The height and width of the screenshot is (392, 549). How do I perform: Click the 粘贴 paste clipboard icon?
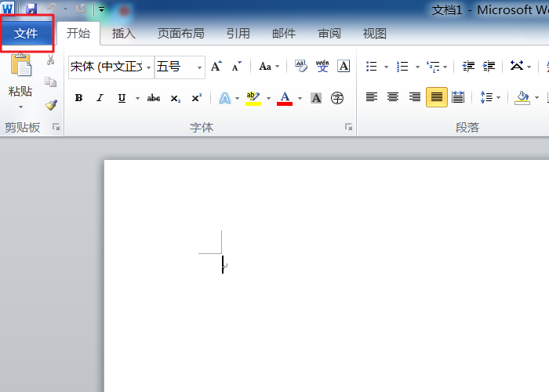pos(20,65)
